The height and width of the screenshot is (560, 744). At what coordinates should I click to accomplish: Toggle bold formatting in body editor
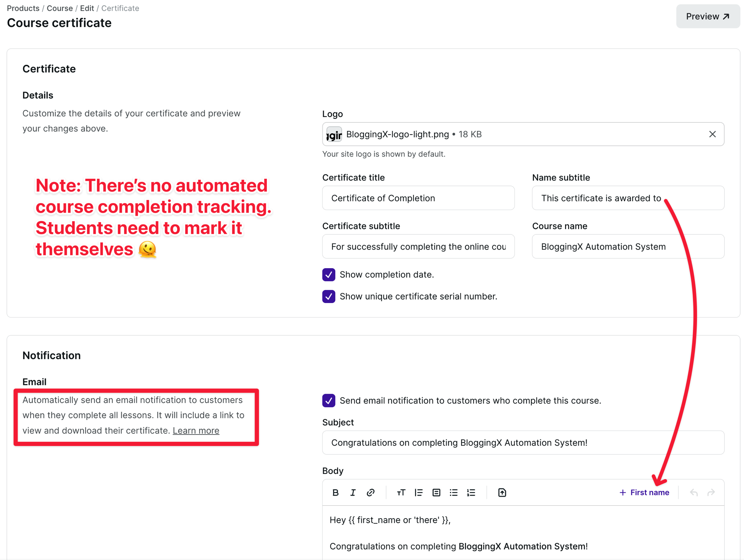click(336, 493)
